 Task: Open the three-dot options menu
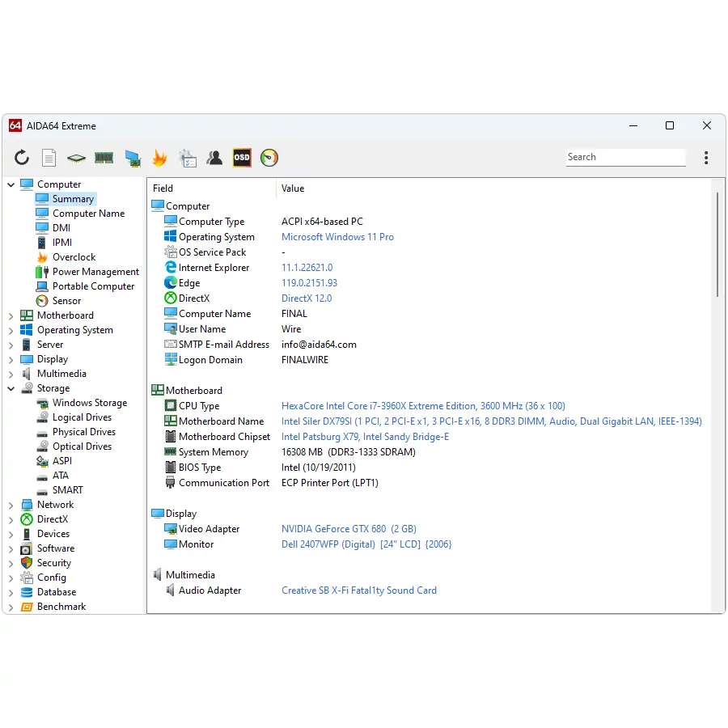[705, 158]
